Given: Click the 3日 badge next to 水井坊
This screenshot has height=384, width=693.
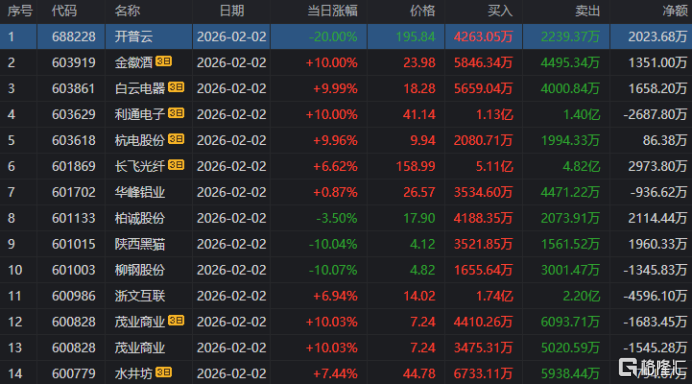Looking at the screenshot, I should 164,372.
